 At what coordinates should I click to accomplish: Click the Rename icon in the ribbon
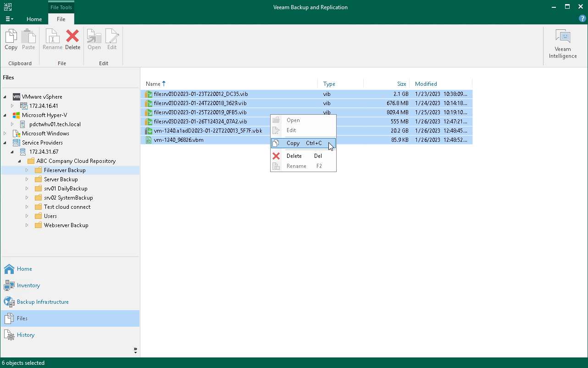click(52, 39)
